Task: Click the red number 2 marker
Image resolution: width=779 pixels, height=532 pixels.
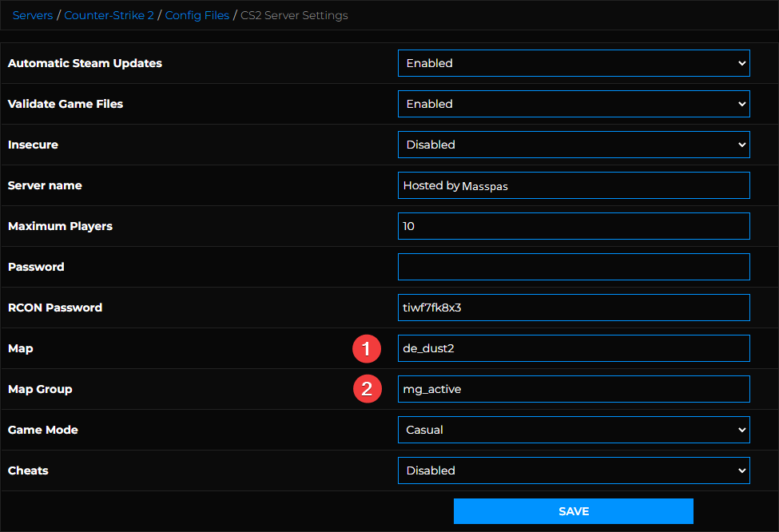Action: pyautogui.click(x=366, y=389)
